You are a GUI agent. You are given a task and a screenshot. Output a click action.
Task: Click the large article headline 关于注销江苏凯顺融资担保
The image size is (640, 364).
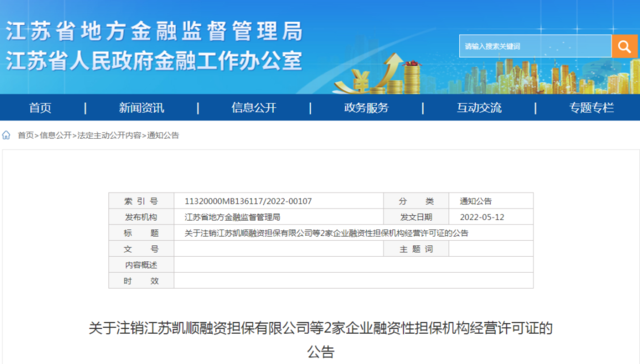click(x=320, y=340)
